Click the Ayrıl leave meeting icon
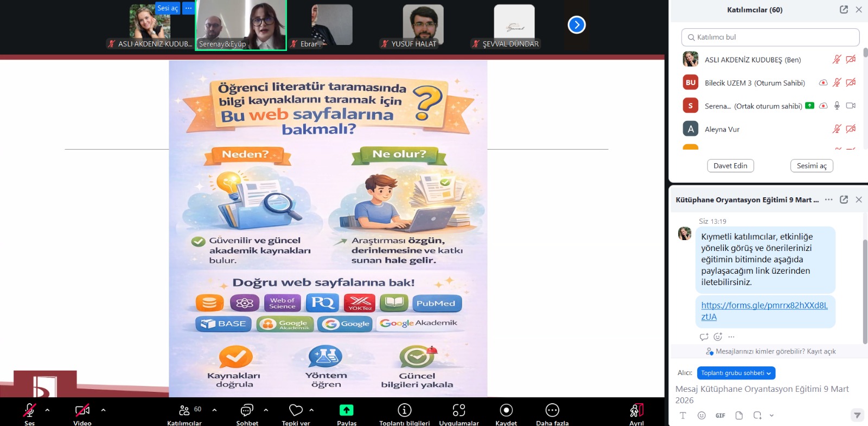868x426 pixels. [x=636, y=410]
